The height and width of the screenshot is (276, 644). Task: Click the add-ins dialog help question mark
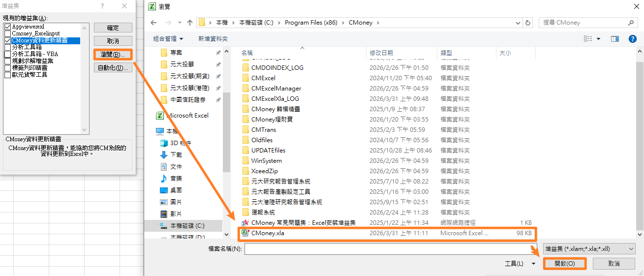[x=102, y=6]
